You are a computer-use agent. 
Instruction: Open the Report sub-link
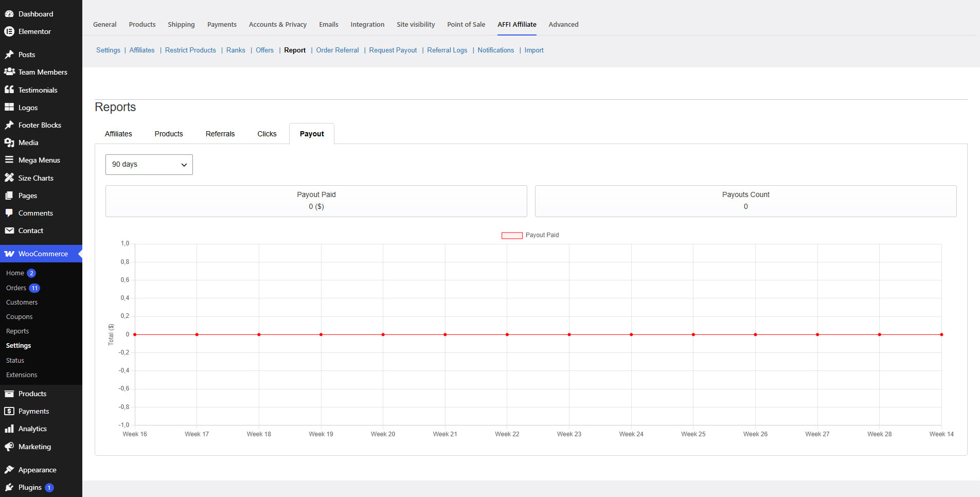tap(295, 50)
